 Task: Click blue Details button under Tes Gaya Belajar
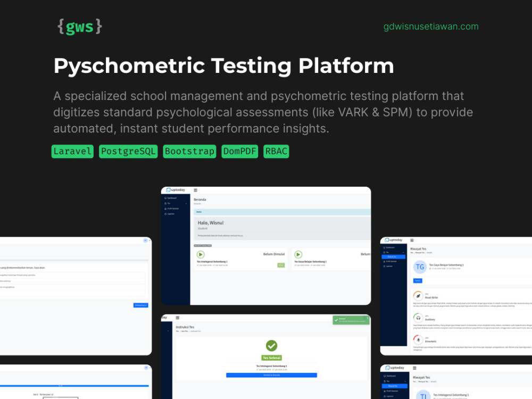(418, 281)
